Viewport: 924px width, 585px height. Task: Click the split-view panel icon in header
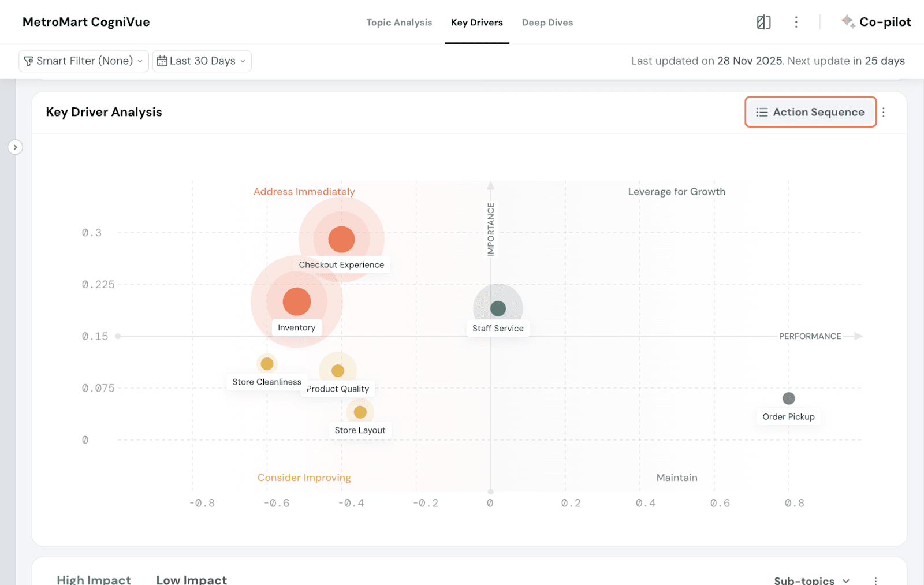click(763, 22)
